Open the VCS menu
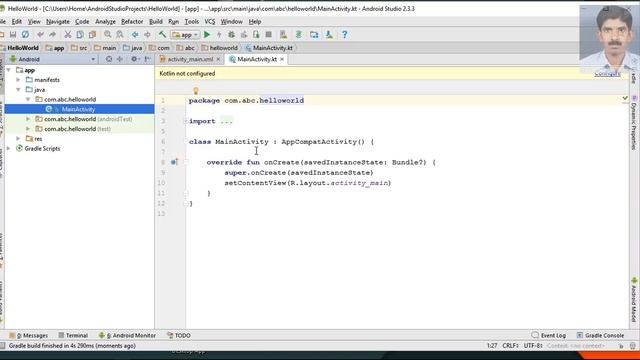 [209, 22]
